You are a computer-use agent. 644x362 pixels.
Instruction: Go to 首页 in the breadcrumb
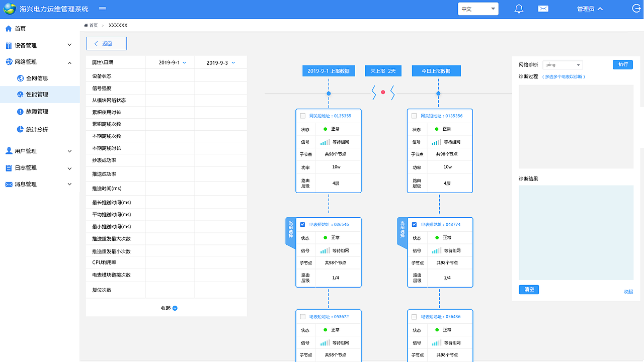tap(91, 25)
